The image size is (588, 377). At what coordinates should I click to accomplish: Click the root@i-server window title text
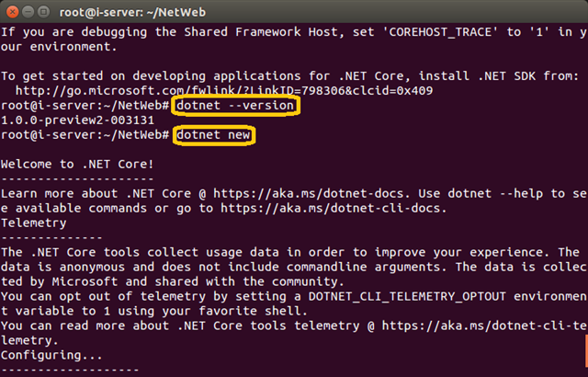click(132, 12)
